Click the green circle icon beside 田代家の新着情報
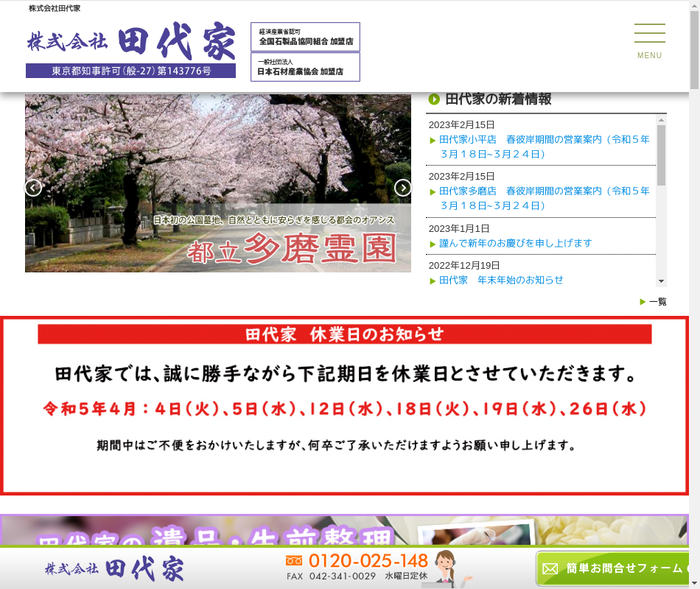Image resolution: width=700 pixels, height=589 pixels. [434, 99]
